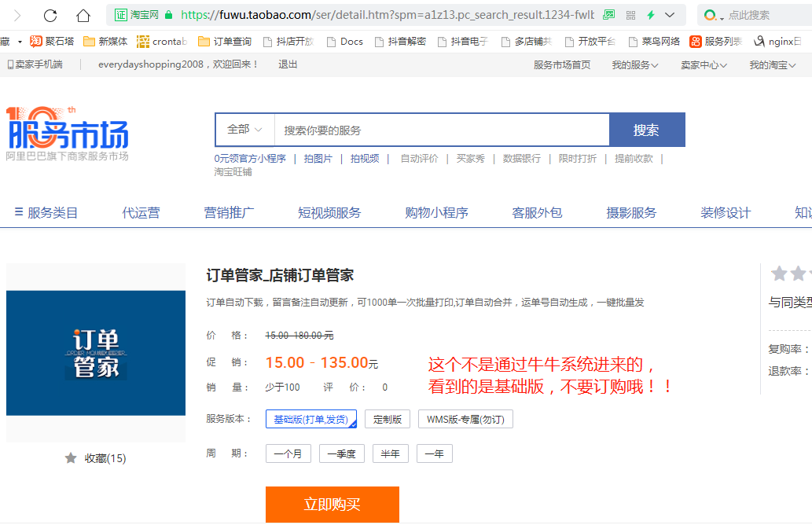Open 服务类目 menu
812x525 pixels.
pos(46,212)
